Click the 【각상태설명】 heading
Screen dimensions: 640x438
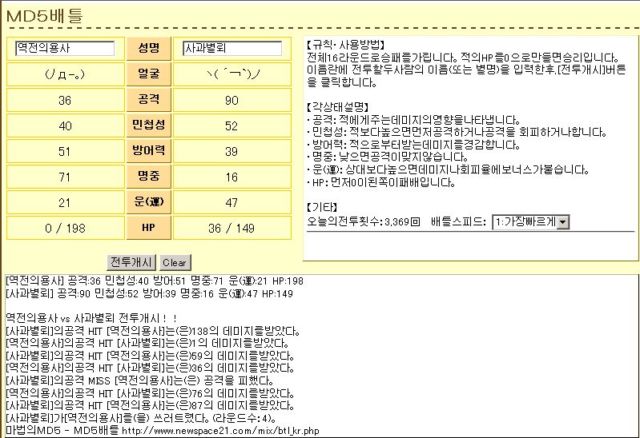(x=338, y=107)
